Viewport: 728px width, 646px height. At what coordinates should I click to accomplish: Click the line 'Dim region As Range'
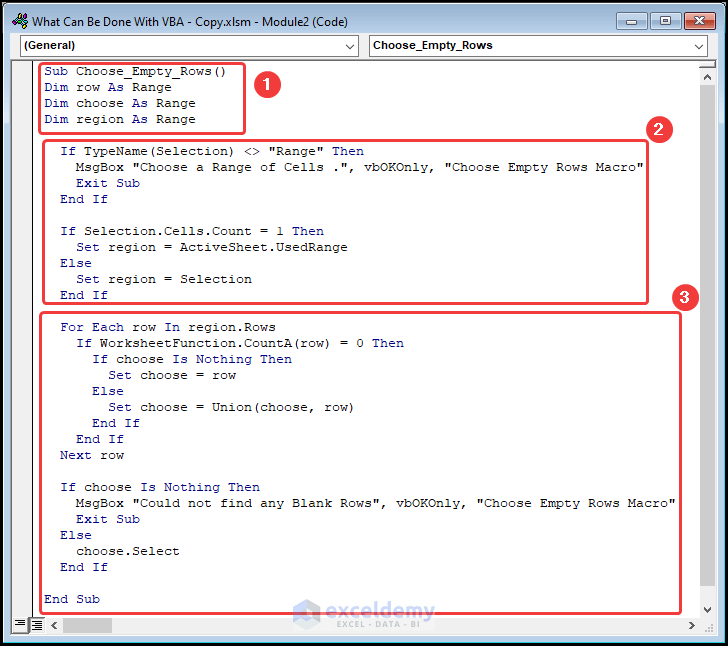(120, 119)
